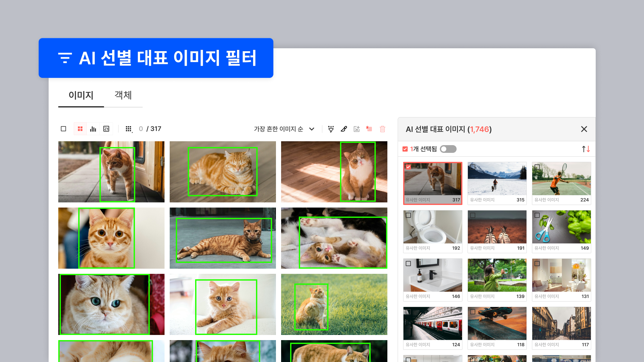Click the red bookmark tag icon
Image resolution: width=644 pixels, height=362 pixels.
coord(369,129)
